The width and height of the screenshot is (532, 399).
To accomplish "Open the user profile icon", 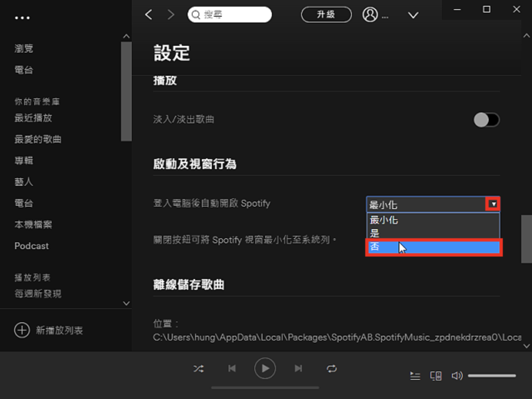I will pos(370,15).
